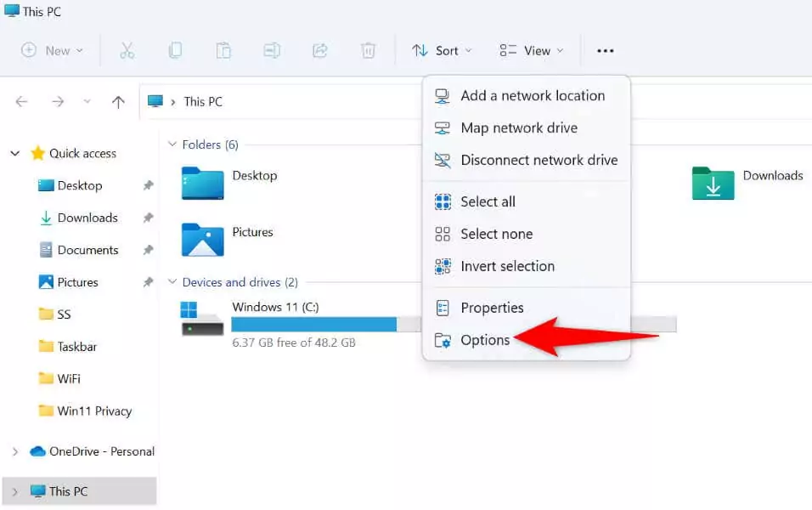Viewport: 812px width, 510px height.
Task: Click the Cut icon in the toolbar
Action: (127, 50)
